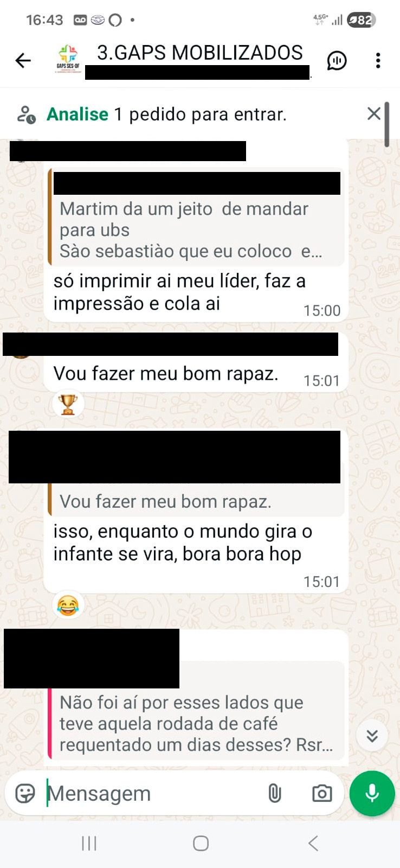Screen dimensions: 400x868
Task: Go back using the arrow icon
Action: click(x=23, y=60)
